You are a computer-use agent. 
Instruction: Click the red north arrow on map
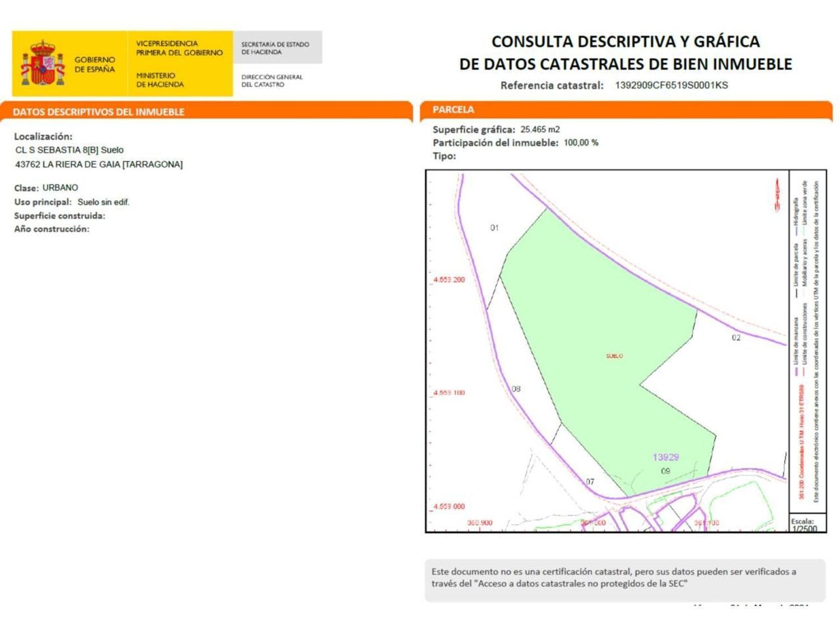pyautogui.click(x=777, y=195)
